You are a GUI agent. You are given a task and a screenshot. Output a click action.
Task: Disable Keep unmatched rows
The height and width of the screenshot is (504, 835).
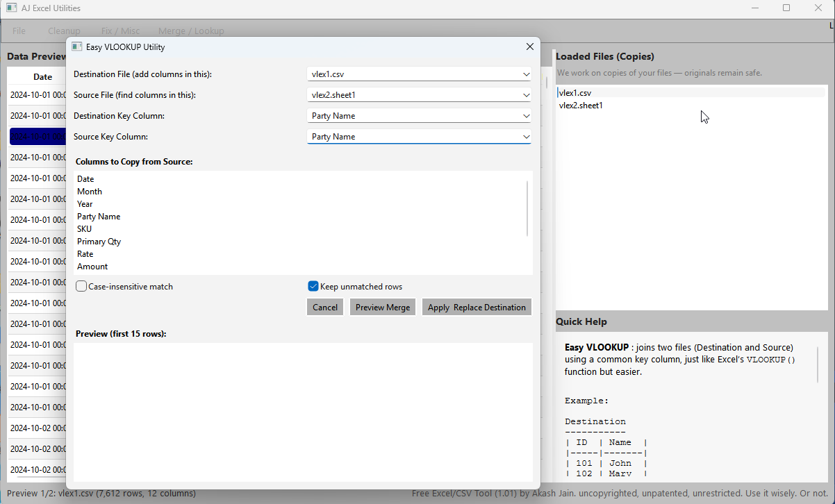pos(314,285)
